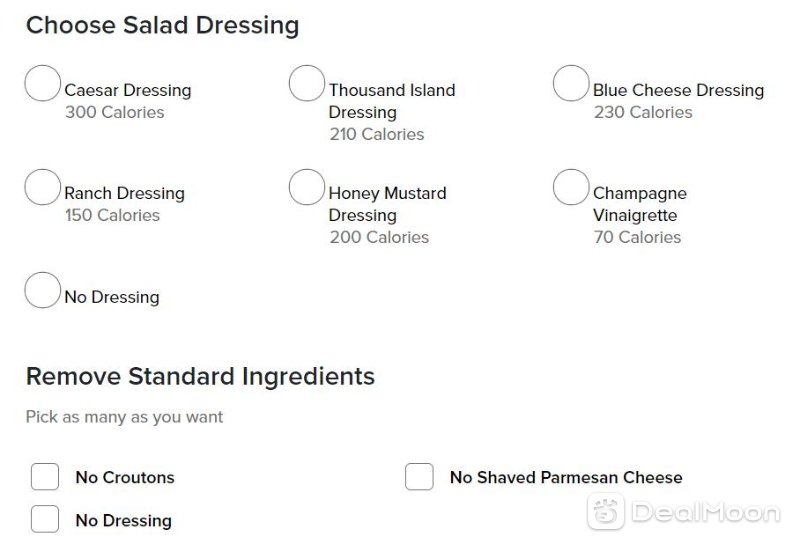The image size is (800, 544).
Task: Click the Champagne Vinaigrette label text
Action: (x=640, y=204)
